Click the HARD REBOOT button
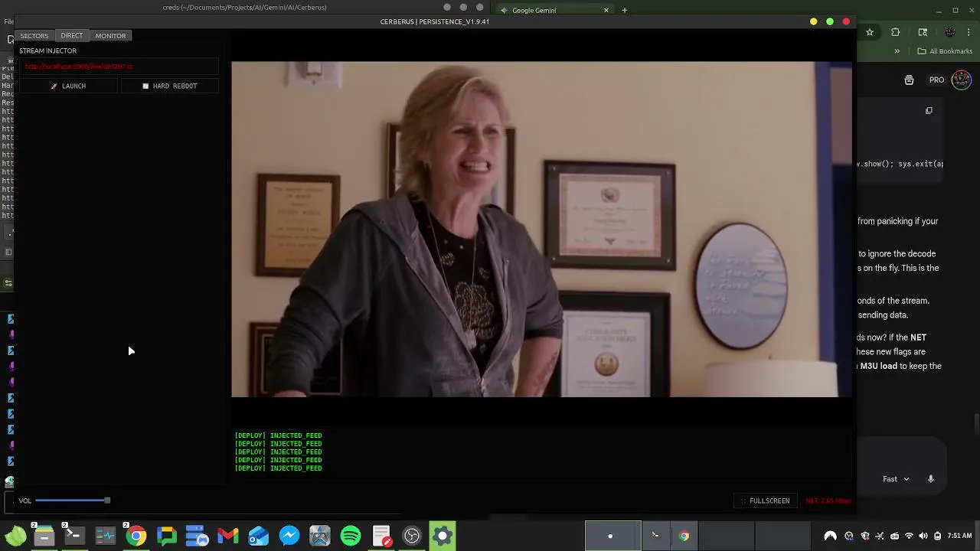Viewport: 980px width, 551px height. tap(170, 86)
